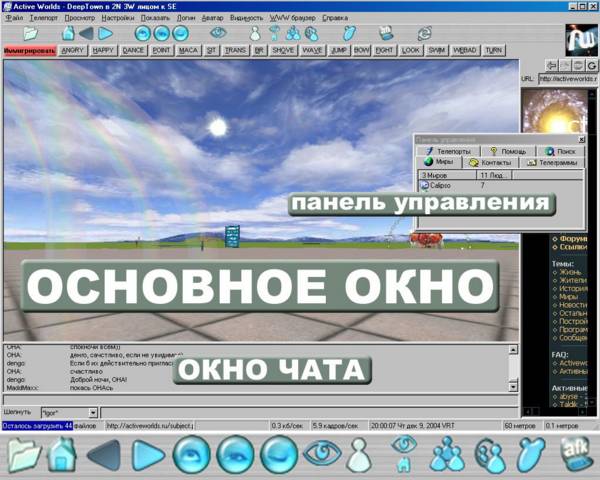Click the red Иммигрировать button

click(x=30, y=51)
